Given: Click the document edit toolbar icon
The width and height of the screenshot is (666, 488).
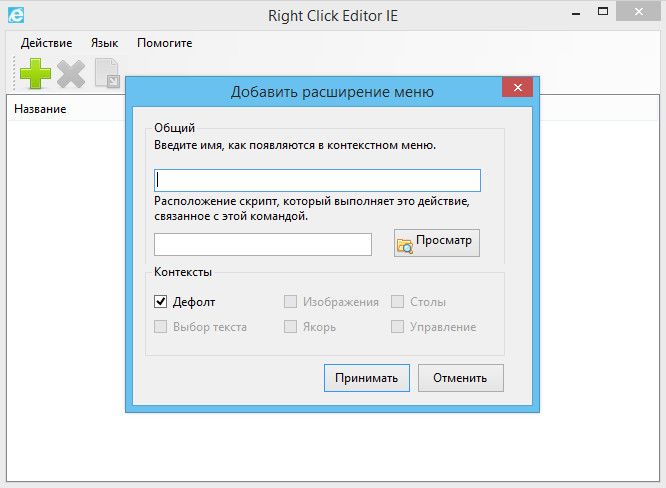Looking at the screenshot, I should [106, 73].
